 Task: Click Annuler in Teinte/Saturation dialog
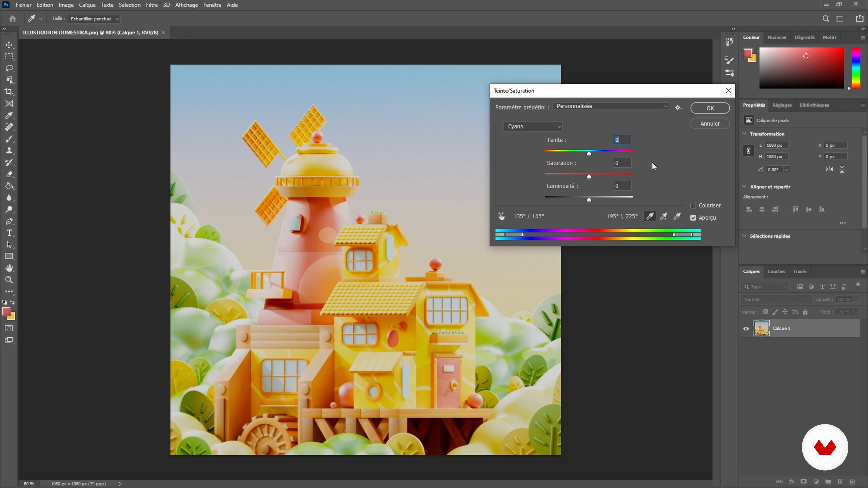pos(710,124)
